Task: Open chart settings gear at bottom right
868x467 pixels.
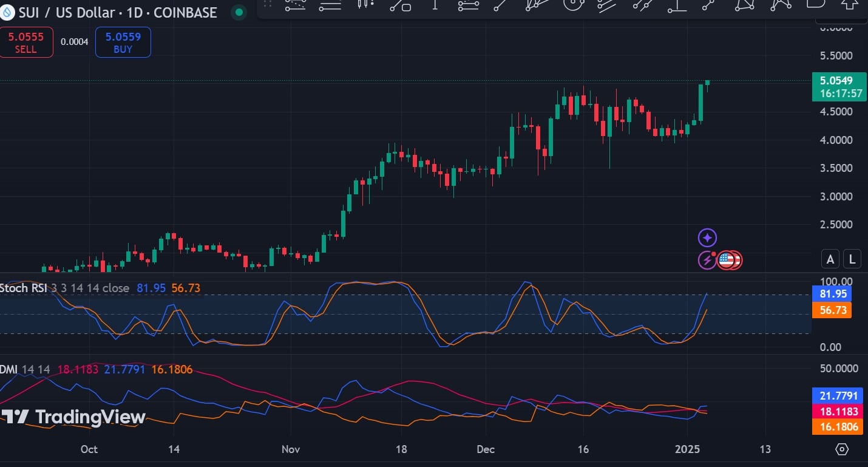Action: click(x=842, y=449)
